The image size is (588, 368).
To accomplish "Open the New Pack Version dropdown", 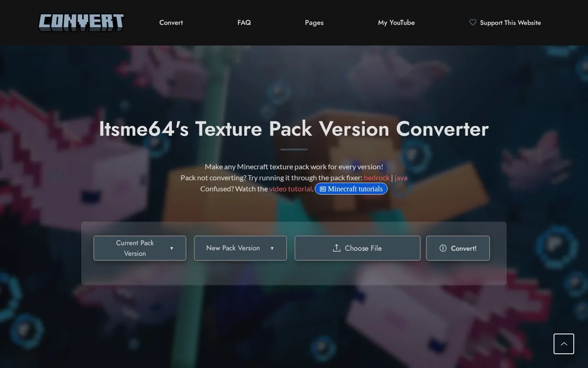I will click(x=240, y=248).
